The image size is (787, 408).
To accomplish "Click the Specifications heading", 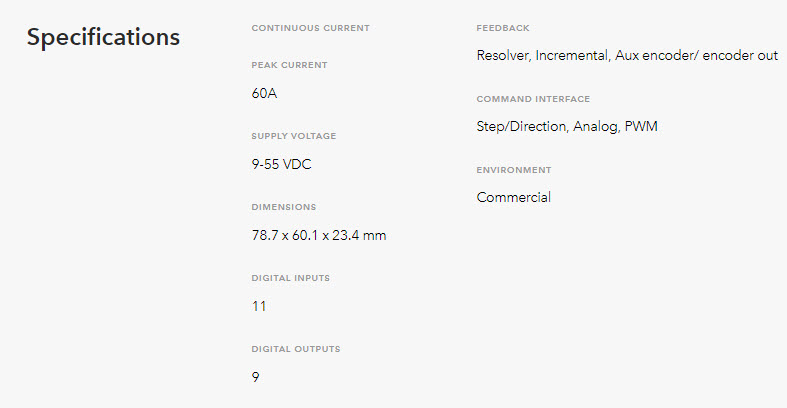I will click(x=103, y=38).
